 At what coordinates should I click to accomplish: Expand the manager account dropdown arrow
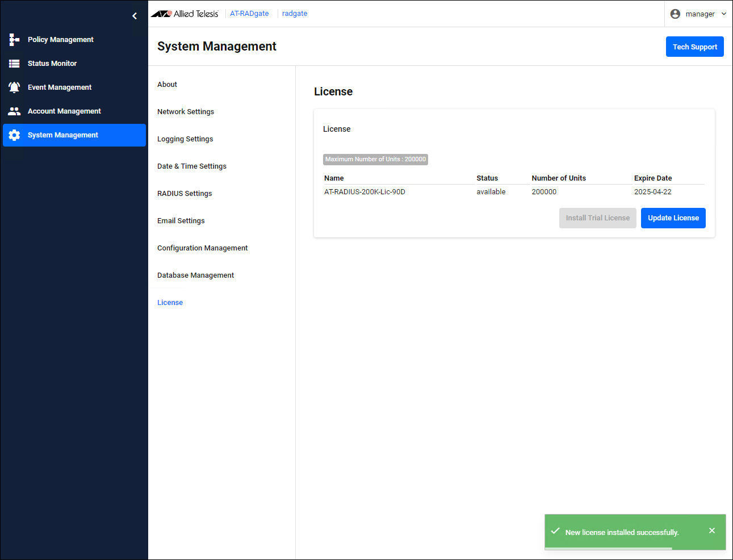point(724,14)
